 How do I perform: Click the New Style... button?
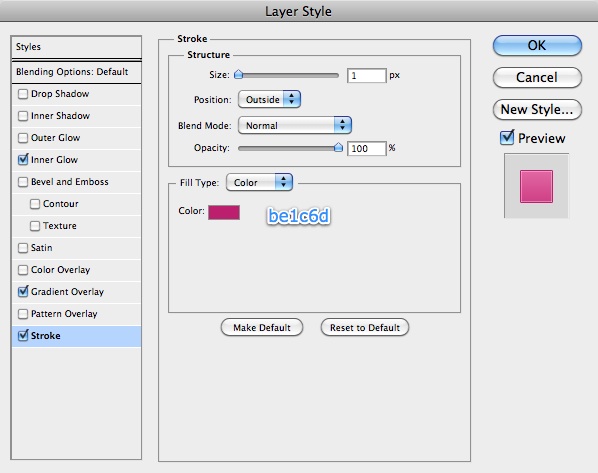[x=537, y=109]
